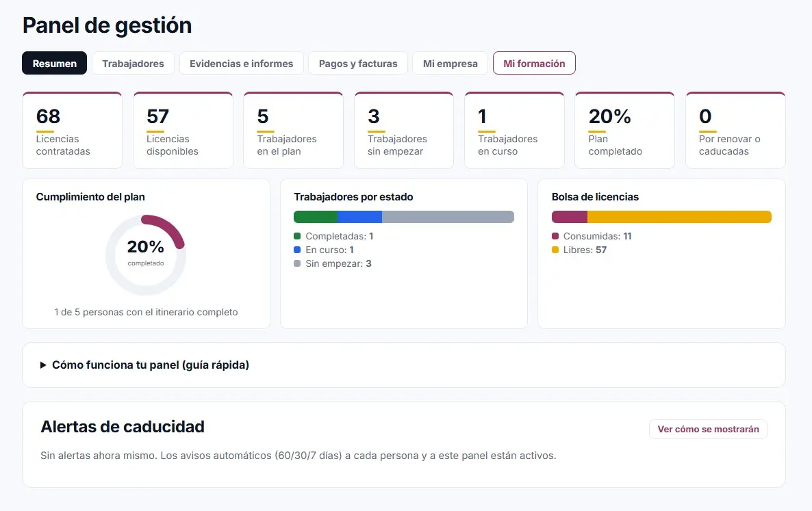Expand Cómo funciona tu panel section
Screen dimensions: 812x511
[x=404, y=365]
